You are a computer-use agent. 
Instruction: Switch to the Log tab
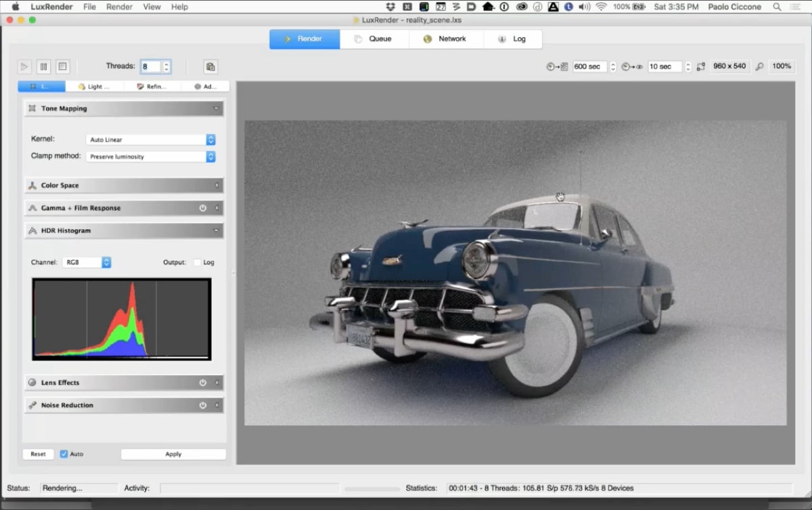[512, 39]
